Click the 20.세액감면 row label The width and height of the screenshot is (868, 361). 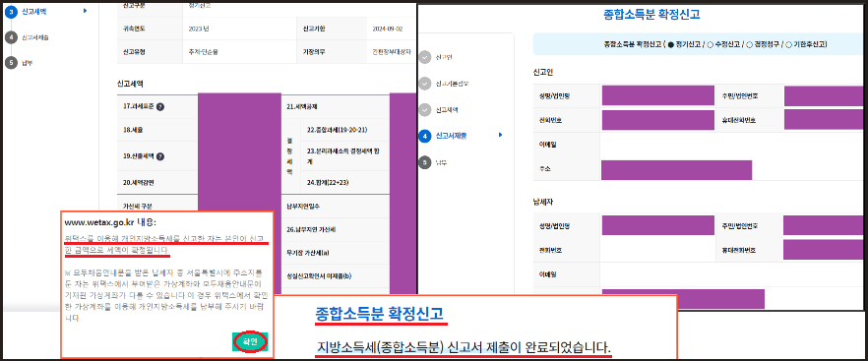(x=138, y=182)
